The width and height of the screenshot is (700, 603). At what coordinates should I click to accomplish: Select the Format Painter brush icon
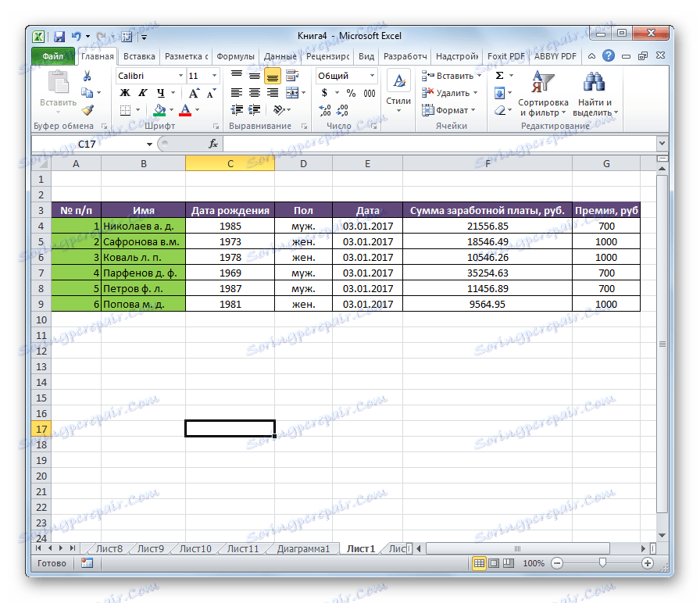coord(87,110)
